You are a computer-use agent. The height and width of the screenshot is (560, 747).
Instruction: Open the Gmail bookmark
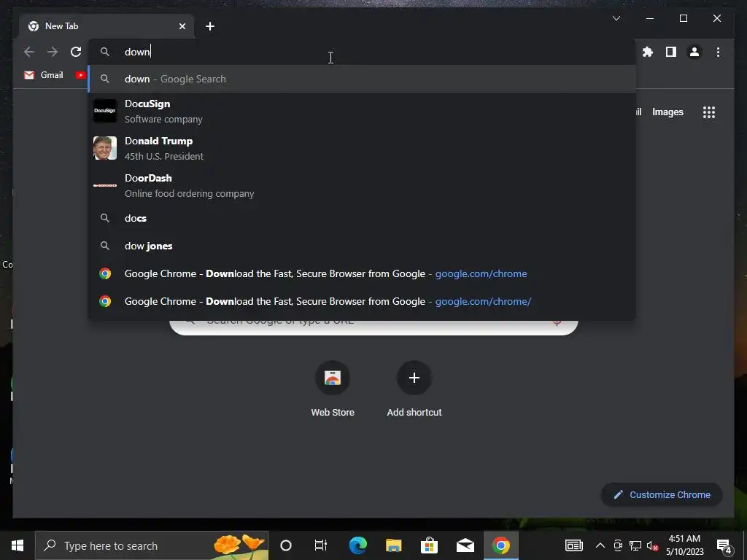tap(43, 75)
